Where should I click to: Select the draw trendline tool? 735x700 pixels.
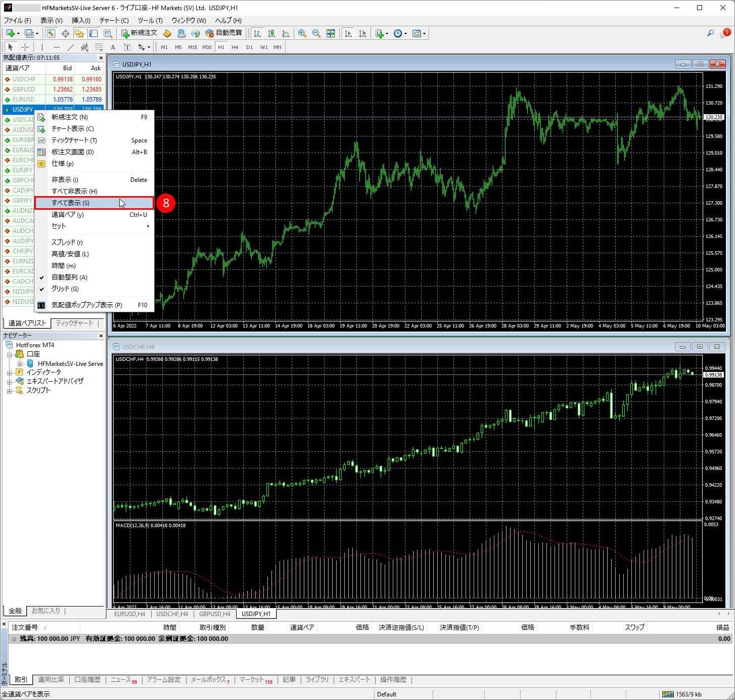71,47
